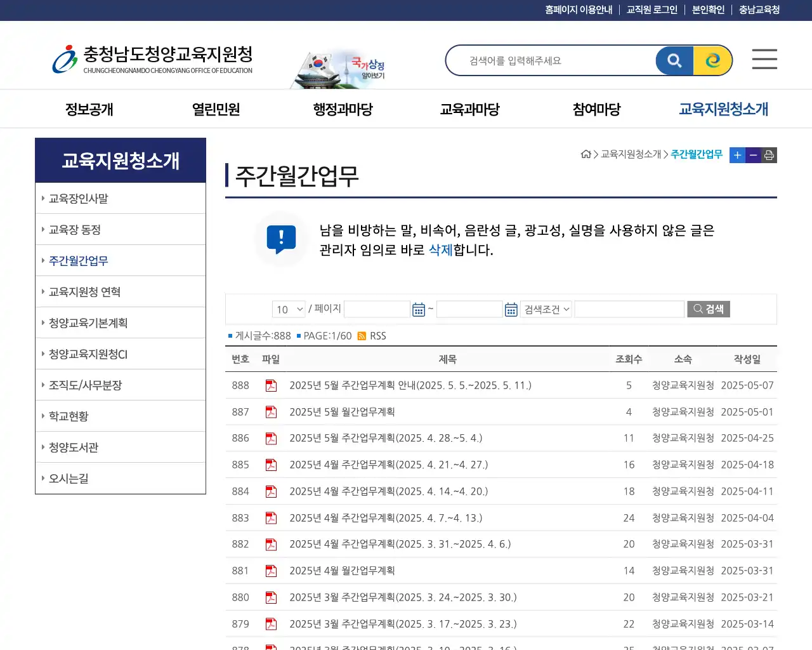The width and height of the screenshot is (812, 650).
Task: Click the end date input field
Action: pos(469,309)
